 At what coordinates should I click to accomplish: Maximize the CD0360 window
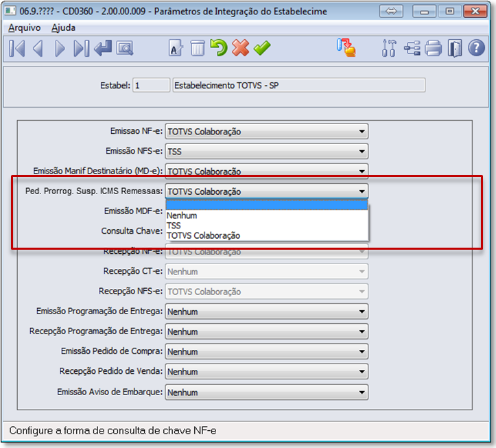point(449,12)
